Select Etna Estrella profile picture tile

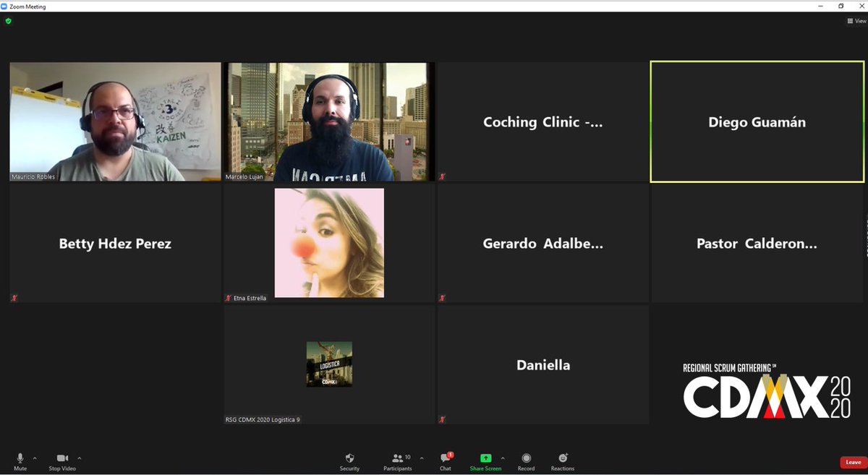coord(329,243)
